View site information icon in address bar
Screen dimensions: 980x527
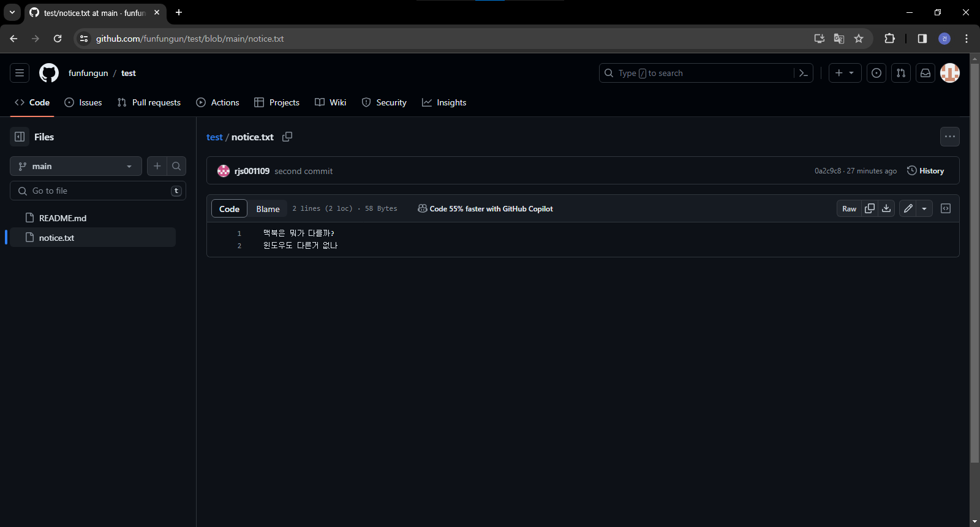(x=84, y=39)
